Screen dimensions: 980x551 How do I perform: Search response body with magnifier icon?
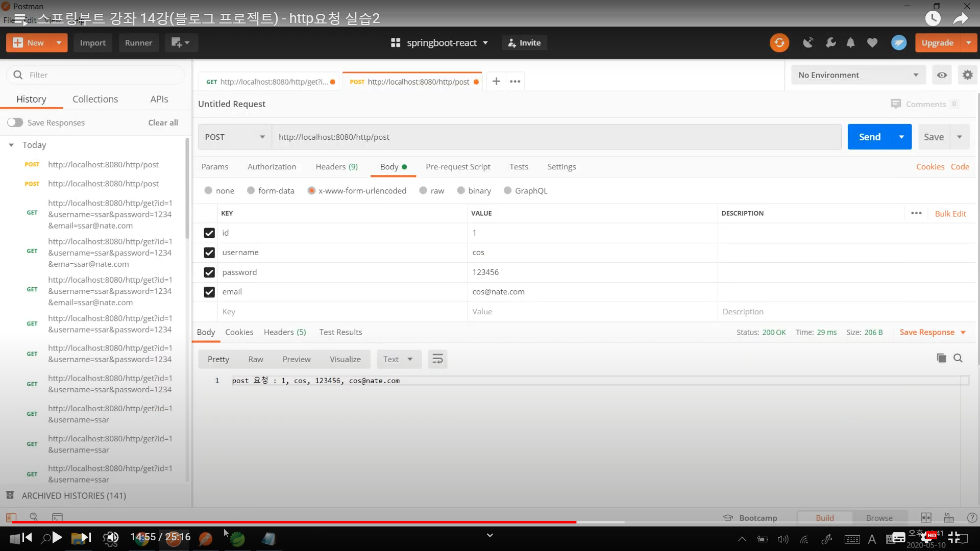click(x=958, y=358)
